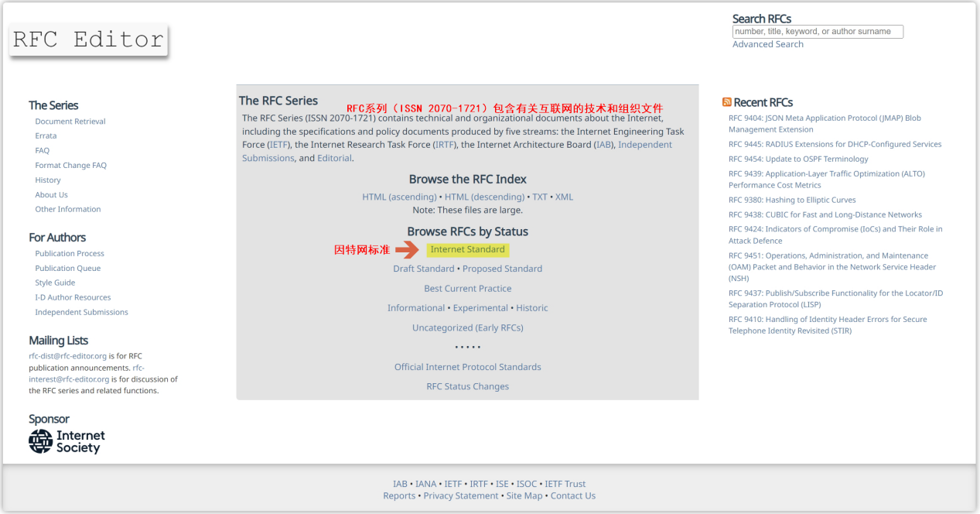Open the Reports footer link

(399, 495)
